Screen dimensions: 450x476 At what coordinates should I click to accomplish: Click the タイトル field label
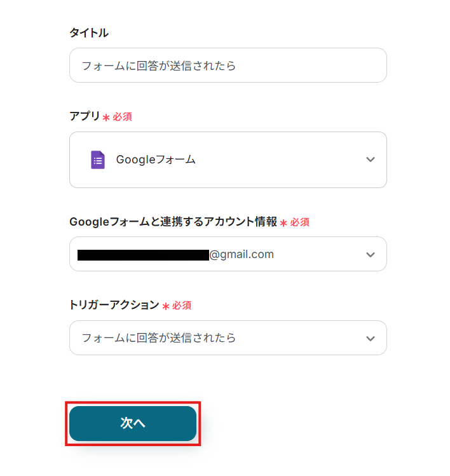89,33
